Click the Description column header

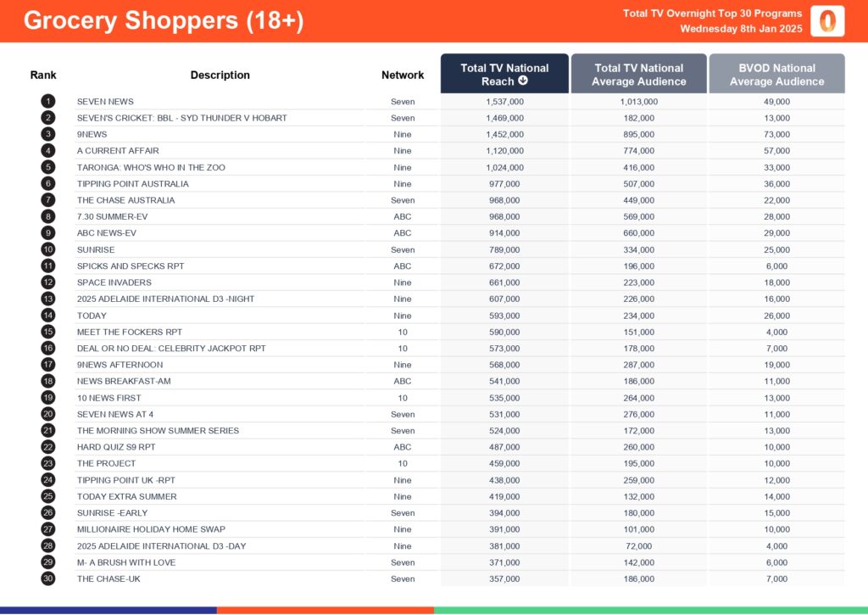click(220, 75)
